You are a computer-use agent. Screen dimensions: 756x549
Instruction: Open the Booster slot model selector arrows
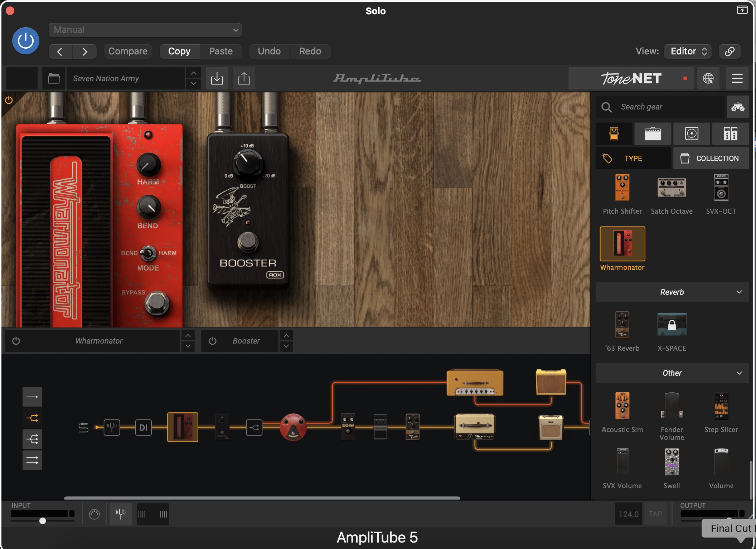(x=286, y=341)
